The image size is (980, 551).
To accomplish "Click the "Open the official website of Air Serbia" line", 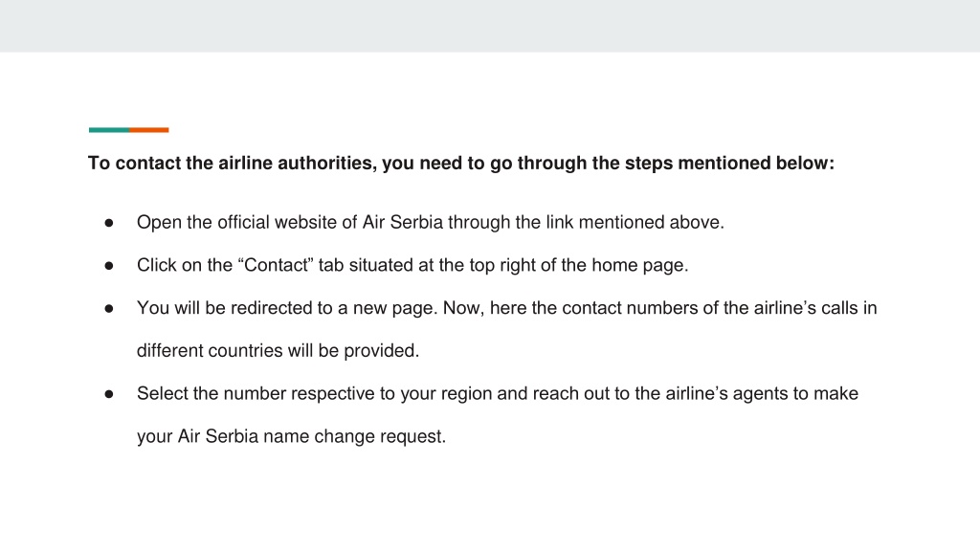I will coord(431,222).
